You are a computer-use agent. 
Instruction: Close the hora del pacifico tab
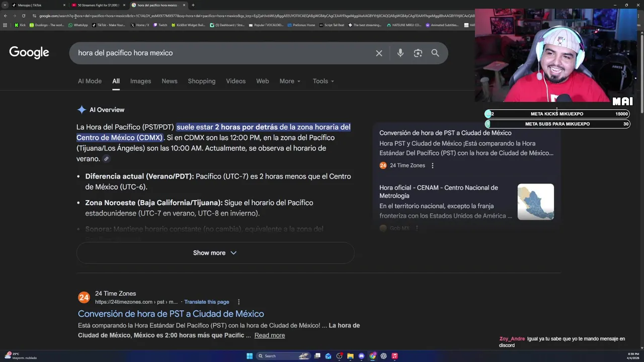pos(184,5)
